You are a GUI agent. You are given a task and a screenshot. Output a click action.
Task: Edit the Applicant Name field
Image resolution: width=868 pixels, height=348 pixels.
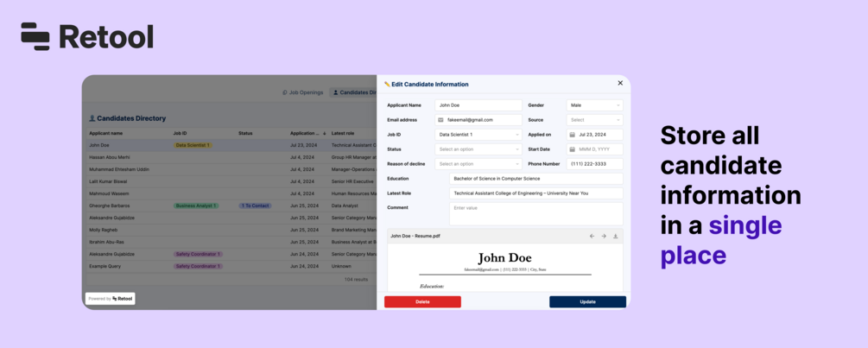pos(478,105)
